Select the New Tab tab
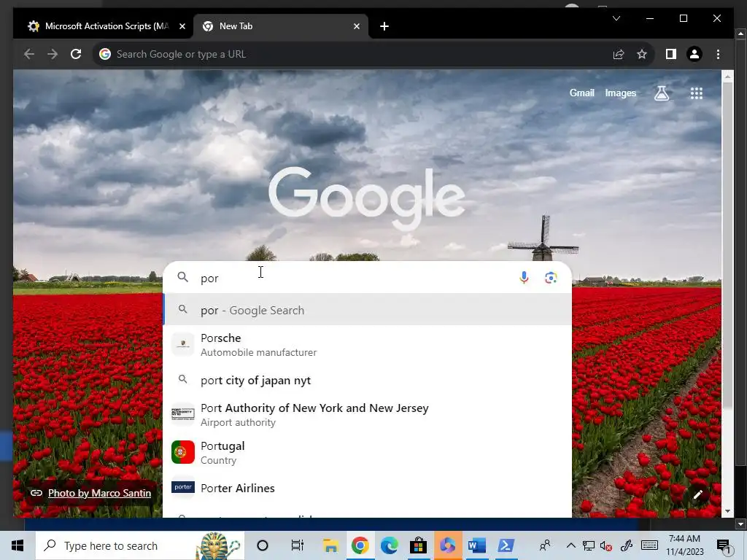The width and height of the screenshot is (747, 560). click(281, 26)
